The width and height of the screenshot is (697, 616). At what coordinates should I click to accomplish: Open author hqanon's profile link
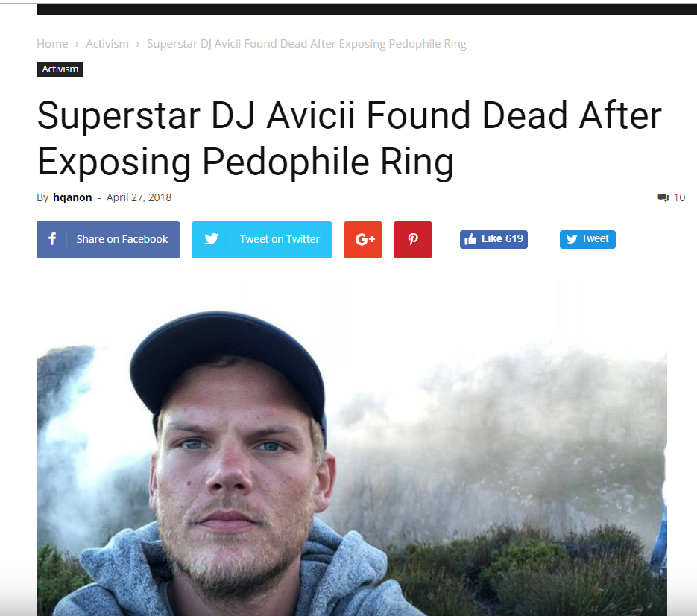(72, 197)
